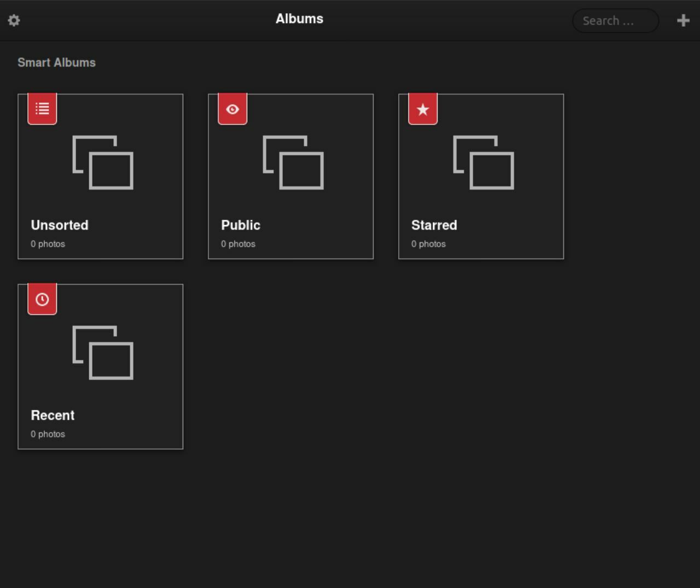Click the Public album title
This screenshot has height=588, width=700.
click(x=241, y=225)
